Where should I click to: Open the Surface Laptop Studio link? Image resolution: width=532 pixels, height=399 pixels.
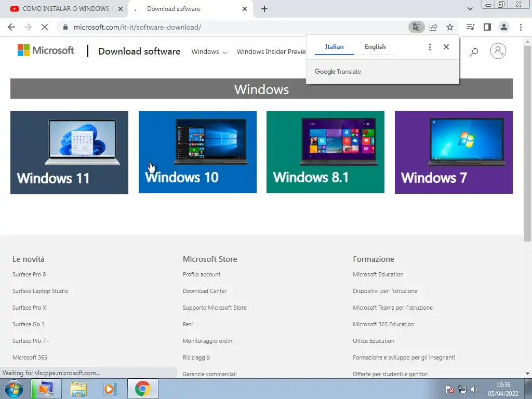click(x=40, y=291)
